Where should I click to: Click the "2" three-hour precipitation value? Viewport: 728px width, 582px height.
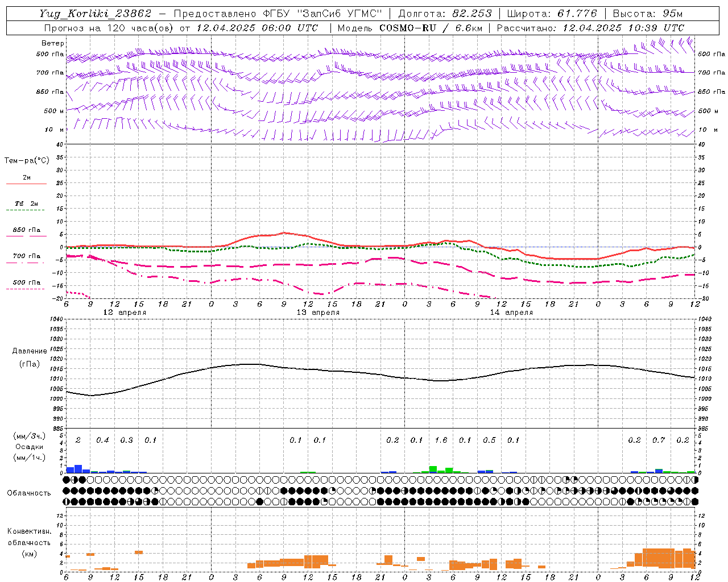pyautogui.click(x=78, y=440)
